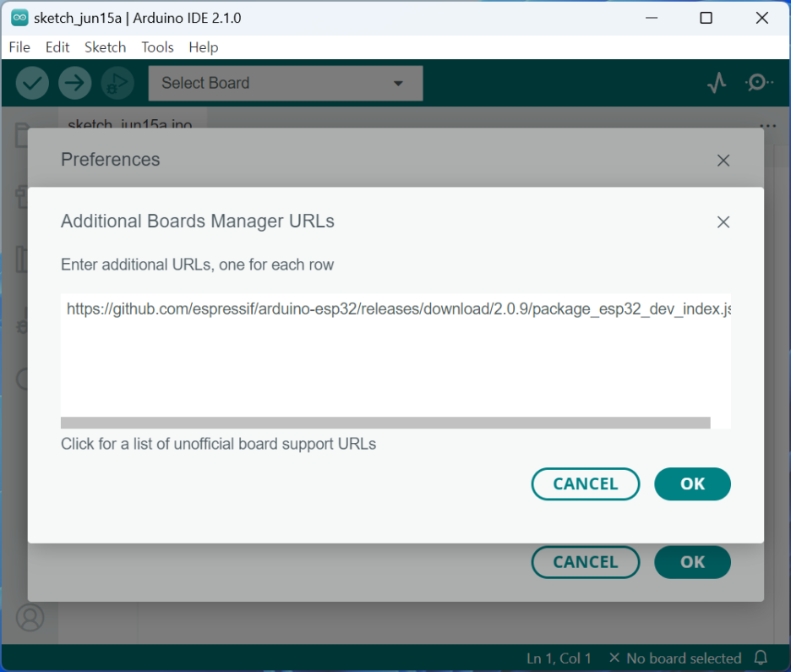
Task: Open the Select Board dropdown
Action: tap(286, 83)
